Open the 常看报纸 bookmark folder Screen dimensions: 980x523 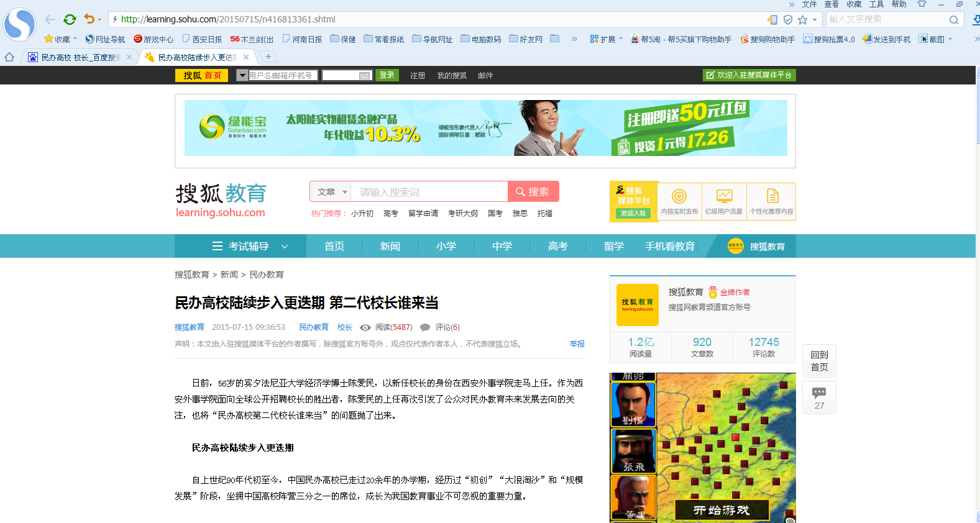pyautogui.click(x=384, y=39)
